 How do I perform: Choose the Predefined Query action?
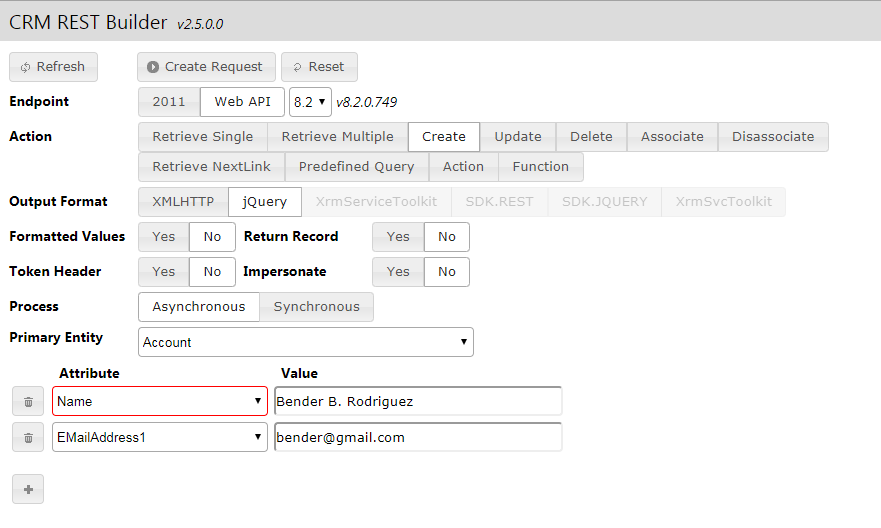tap(357, 167)
